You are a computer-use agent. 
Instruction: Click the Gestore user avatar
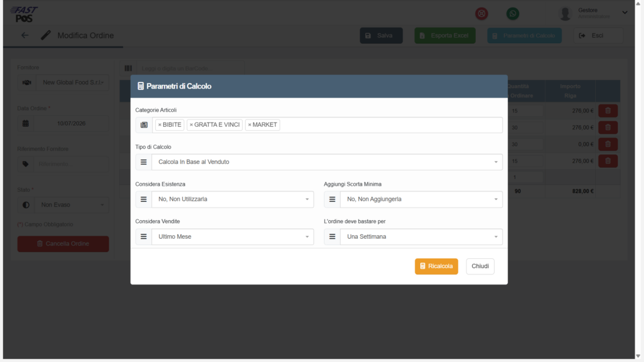pos(566,14)
